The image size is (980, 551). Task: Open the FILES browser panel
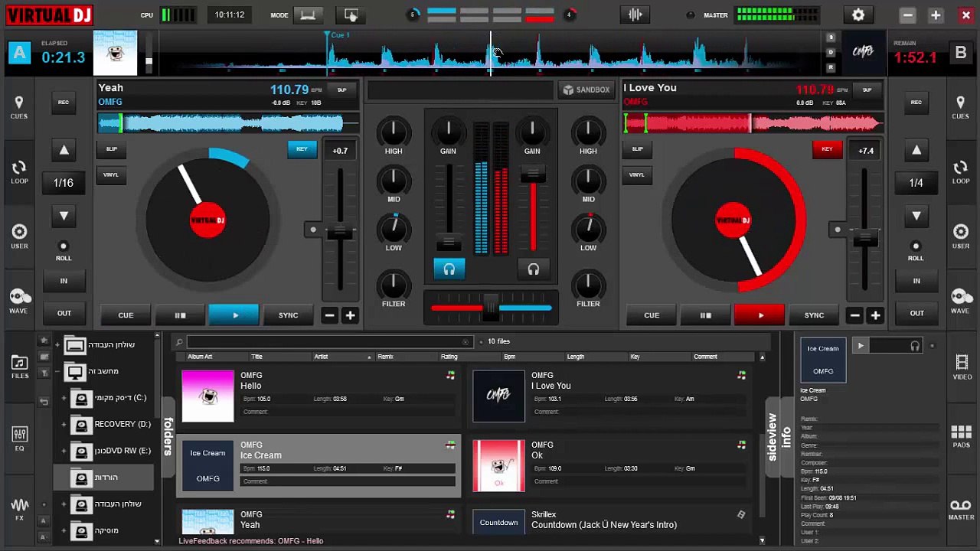point(19,367)
